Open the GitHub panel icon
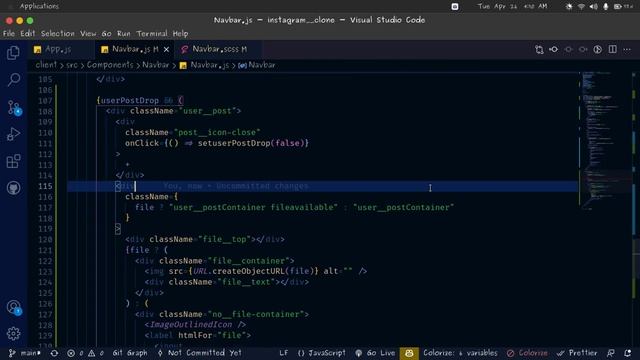Viewport: 640px width, 360px height. point(13,188)
